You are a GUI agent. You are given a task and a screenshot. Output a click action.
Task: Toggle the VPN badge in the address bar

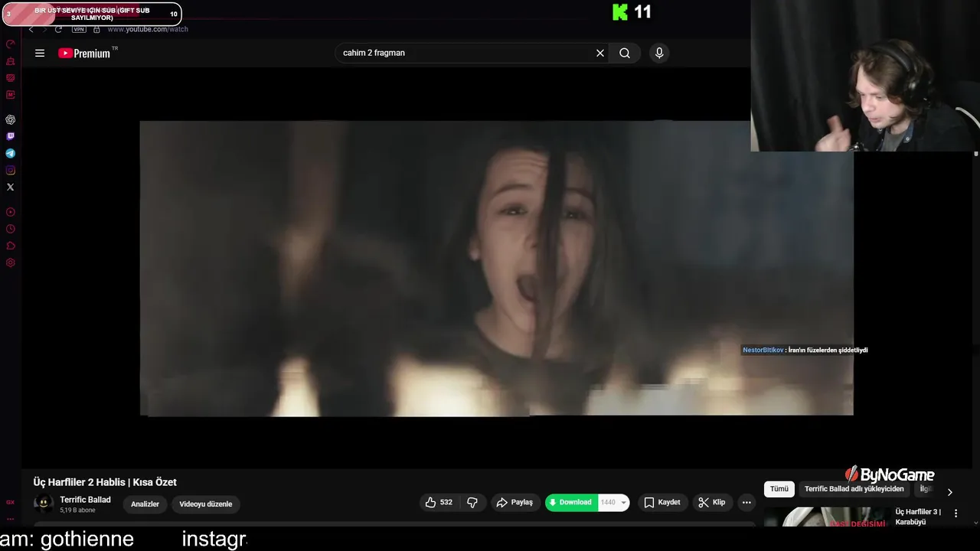coord(79,29)
